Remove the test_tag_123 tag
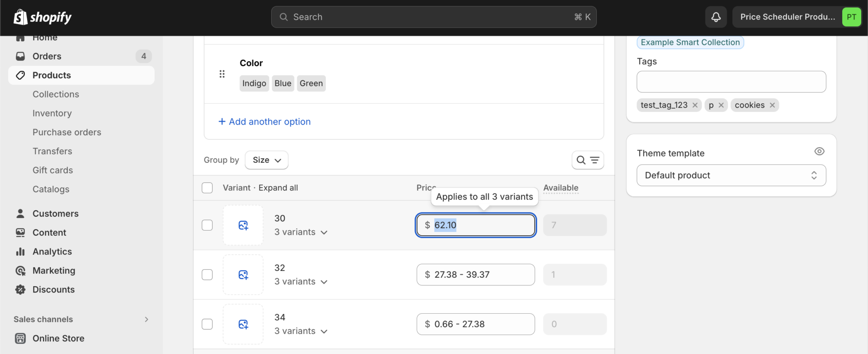Image resolution: width=868 pixels, height=354 pixels. (695, 105)
